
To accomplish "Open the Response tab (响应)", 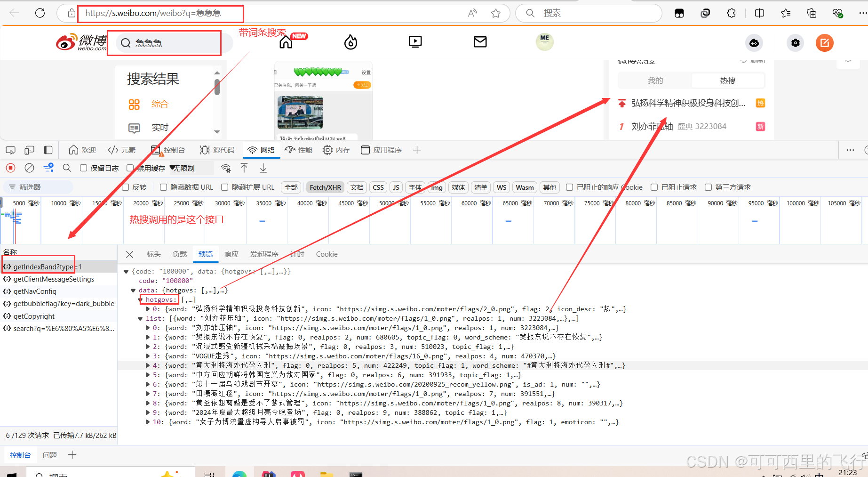I will coord(231,254).
